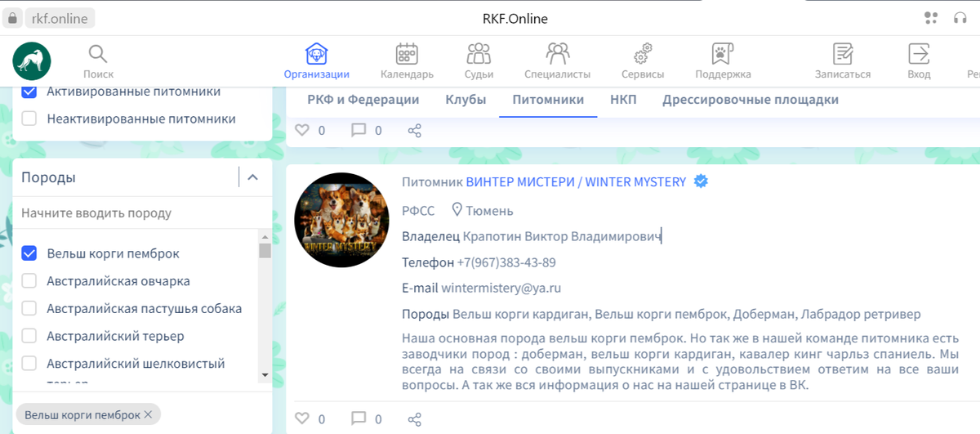Screen dimensions: 980x434
Task: Open the browser extensions grid icon
Action: 931,18
